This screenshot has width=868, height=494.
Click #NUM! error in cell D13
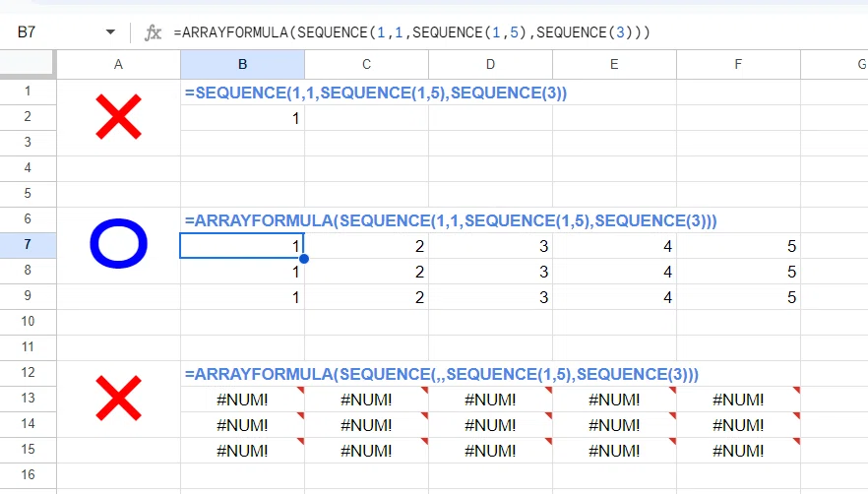click(x=490, y=400)
